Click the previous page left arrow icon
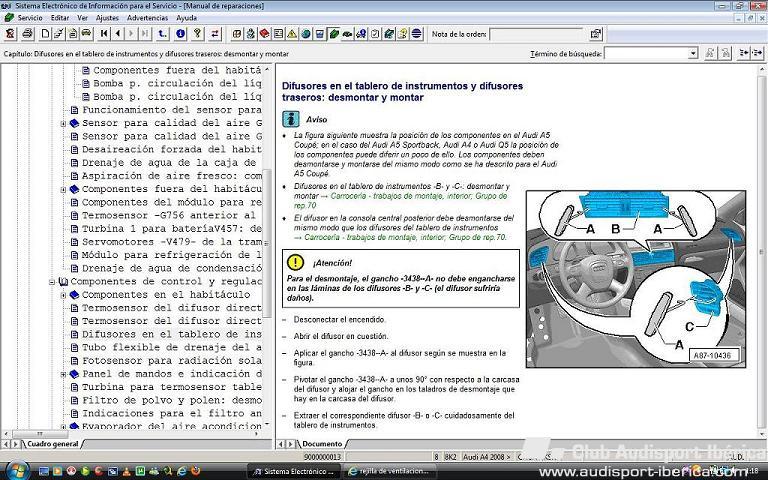This screenshot has height=480, width=768. [x=118, y=34]
